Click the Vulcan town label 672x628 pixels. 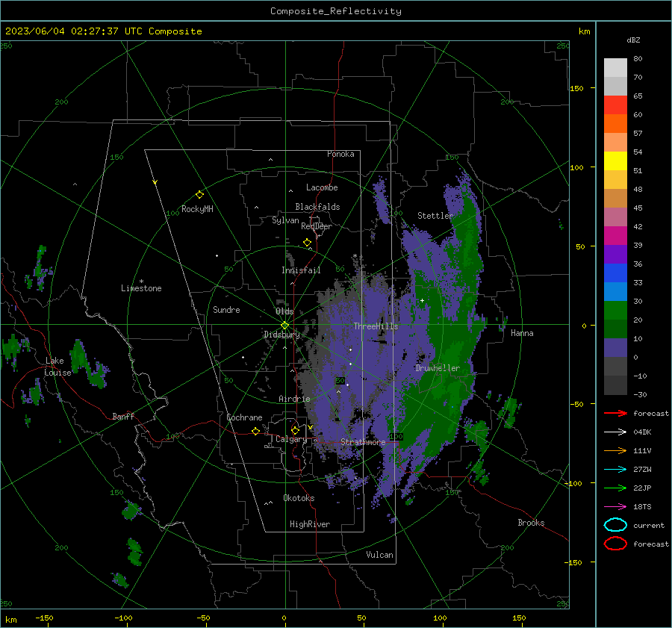(x=379, y=555)
